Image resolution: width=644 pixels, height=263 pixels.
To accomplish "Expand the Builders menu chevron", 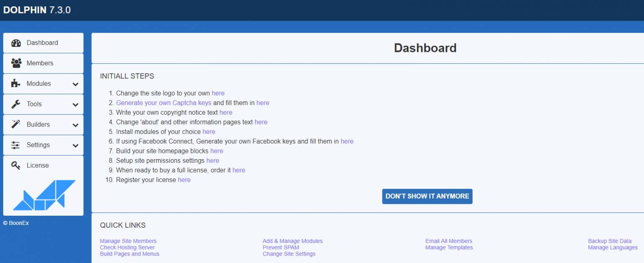I will point(75,125).
